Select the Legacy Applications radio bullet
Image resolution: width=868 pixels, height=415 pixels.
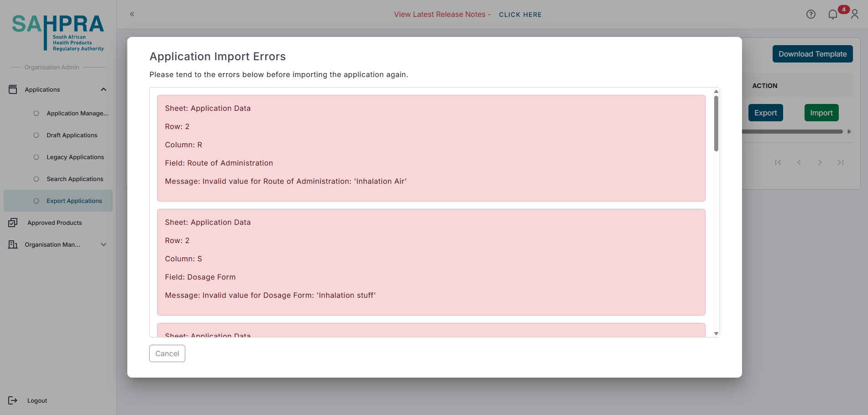click(37, 157)
